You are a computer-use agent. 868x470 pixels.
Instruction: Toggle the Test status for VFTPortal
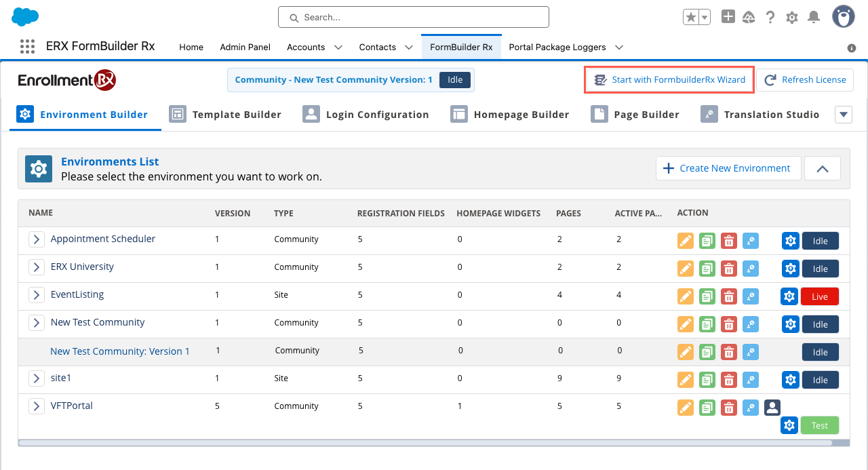819,425
